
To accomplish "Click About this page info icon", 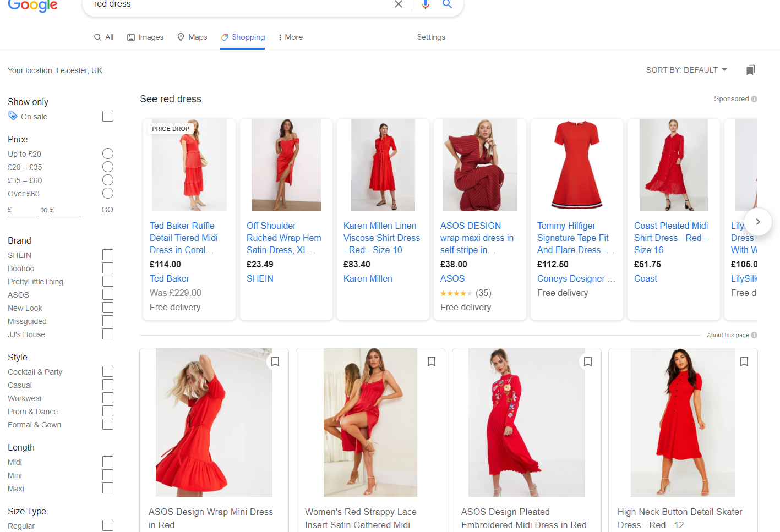I will click(754, 335).
